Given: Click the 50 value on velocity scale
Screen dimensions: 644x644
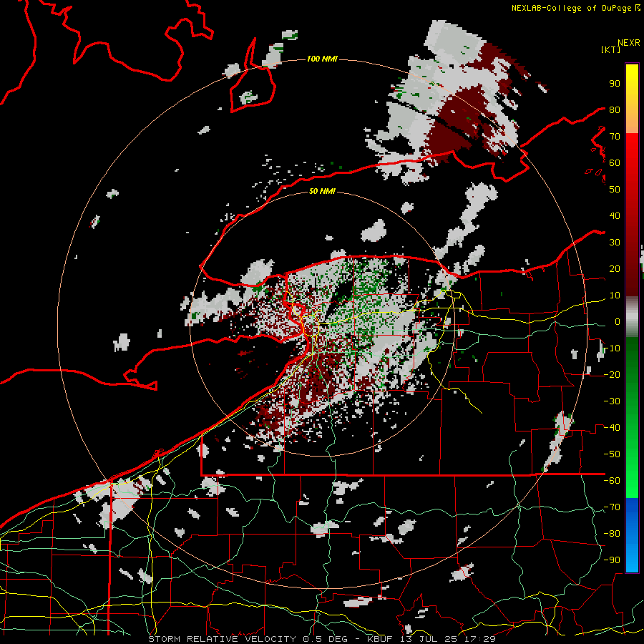Looking at the screenshot, I should click(615, 190).
